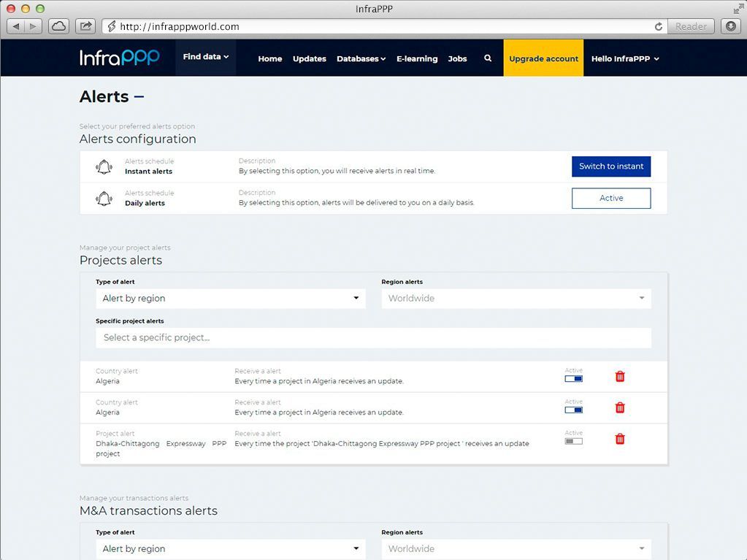Image resolution: width=747 pixels, height=560 pixels.
Task: Click the browser share icon
Action: pos(85,26)
